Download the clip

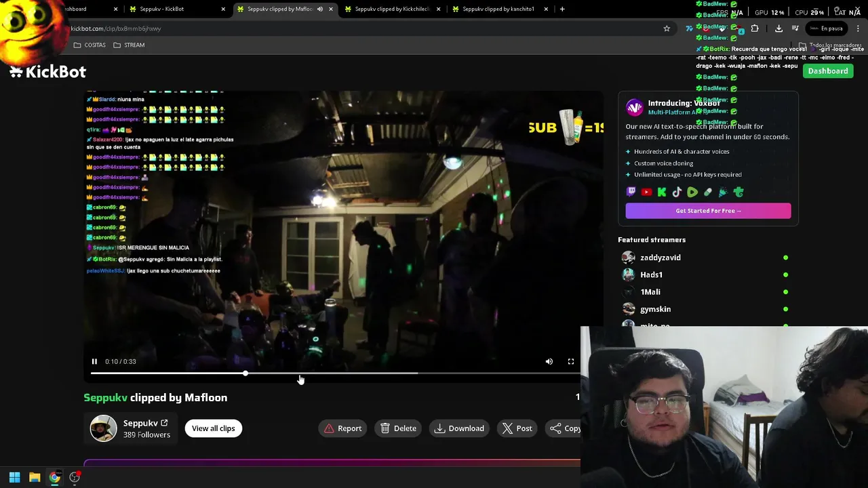(x=459, y=428)
